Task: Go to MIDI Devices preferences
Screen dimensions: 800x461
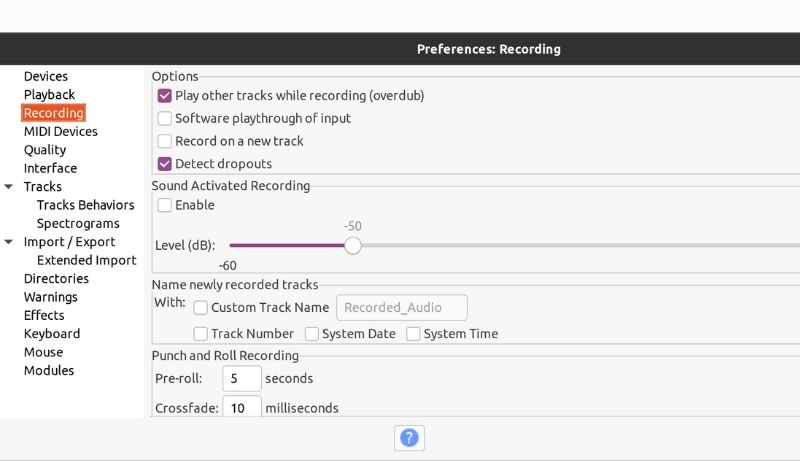Action: [60, 131]
